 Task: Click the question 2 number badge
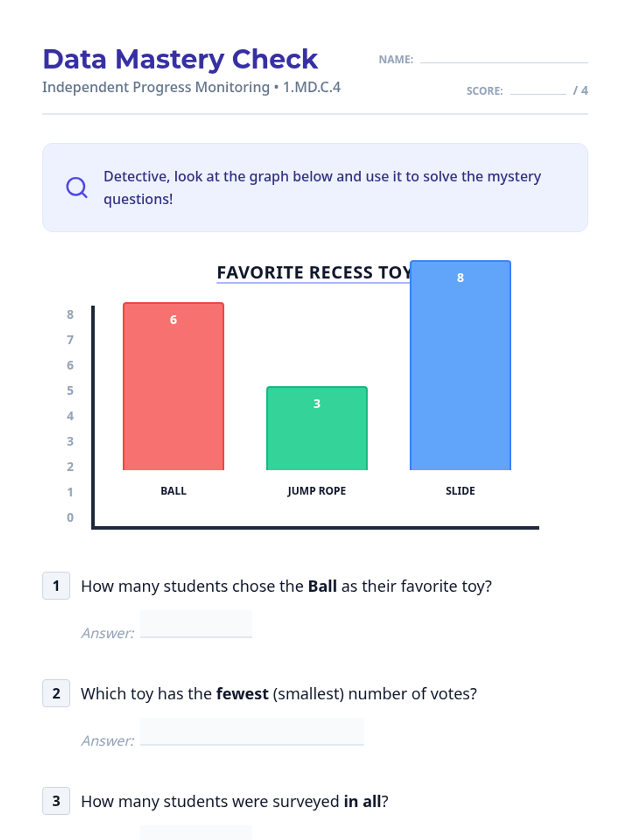coord(56,693)
